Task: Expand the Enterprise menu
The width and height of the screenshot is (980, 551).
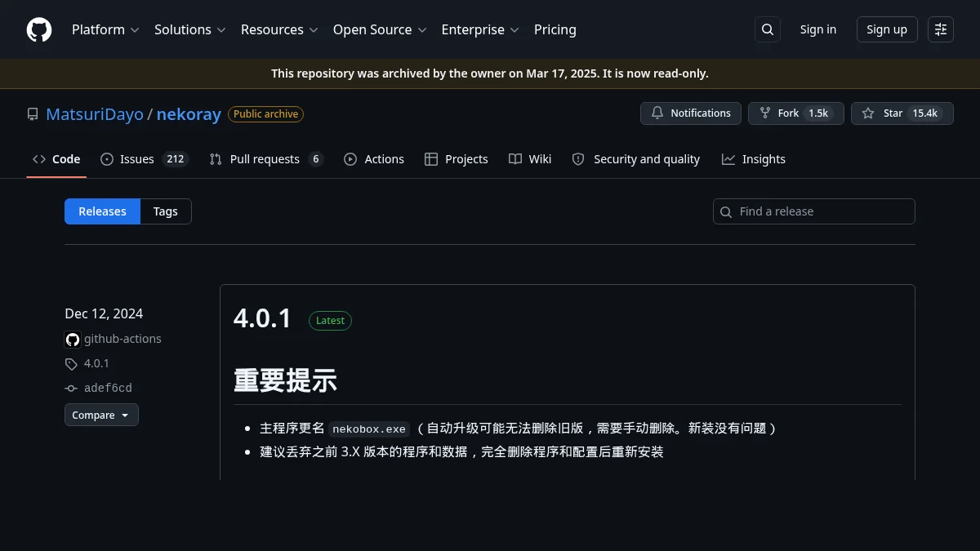Action: pyautogui.click(x=480, y=29)
